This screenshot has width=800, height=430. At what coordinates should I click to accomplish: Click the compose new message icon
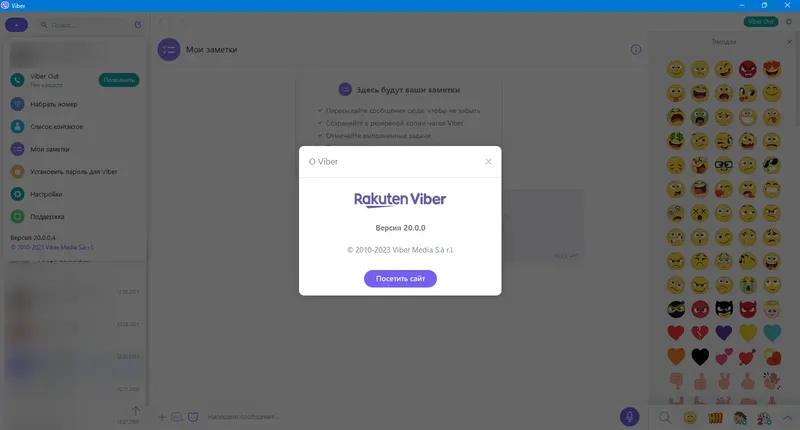[x=138, y=24]
